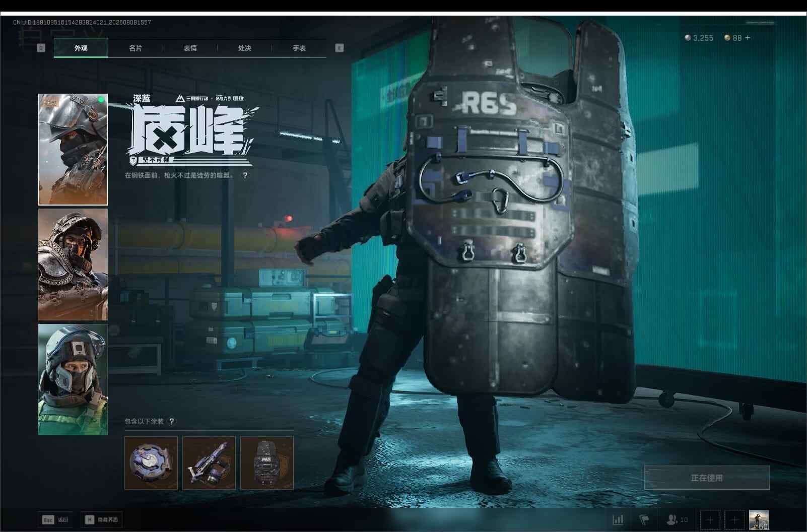Image resolution: width=807 pixels, height=532 pixels.
Task: Click the E next-tab key hint
Action: 340,48
